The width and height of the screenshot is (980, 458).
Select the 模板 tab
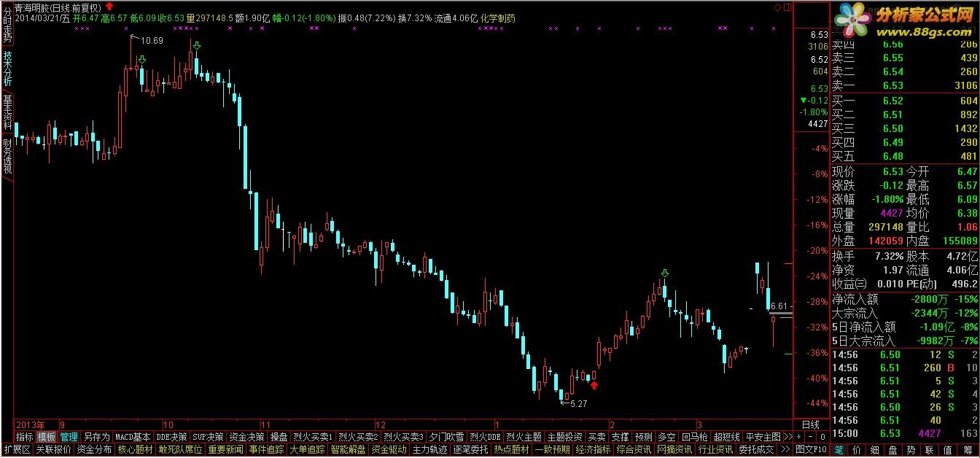(x=47, y=437)
